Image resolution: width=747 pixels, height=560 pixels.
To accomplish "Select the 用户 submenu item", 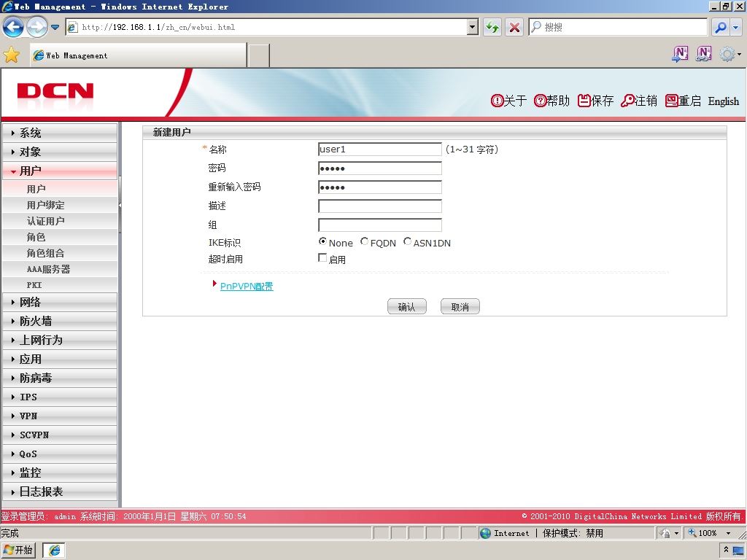I will 60,189.
